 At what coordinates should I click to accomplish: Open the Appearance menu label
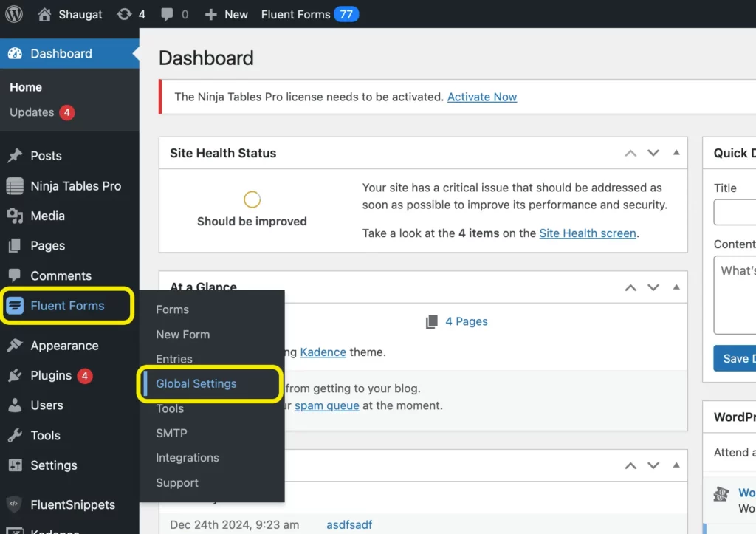[x=65, y=346]
